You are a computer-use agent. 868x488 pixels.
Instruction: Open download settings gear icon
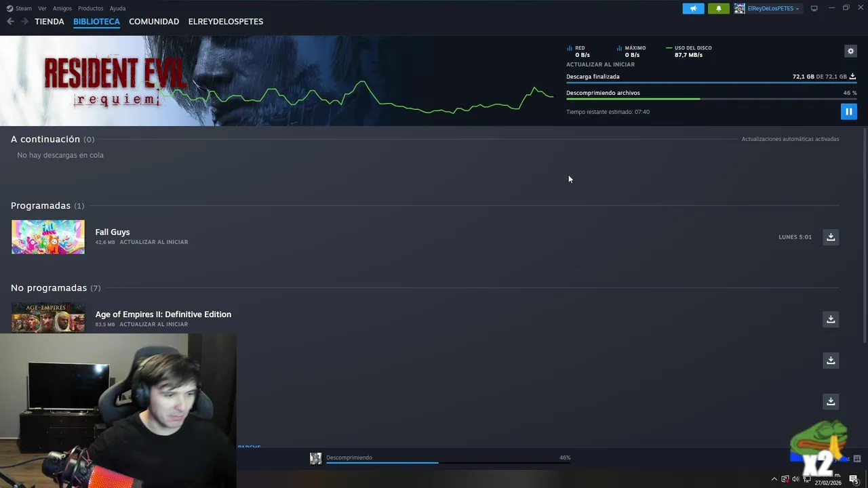(850, 51)
